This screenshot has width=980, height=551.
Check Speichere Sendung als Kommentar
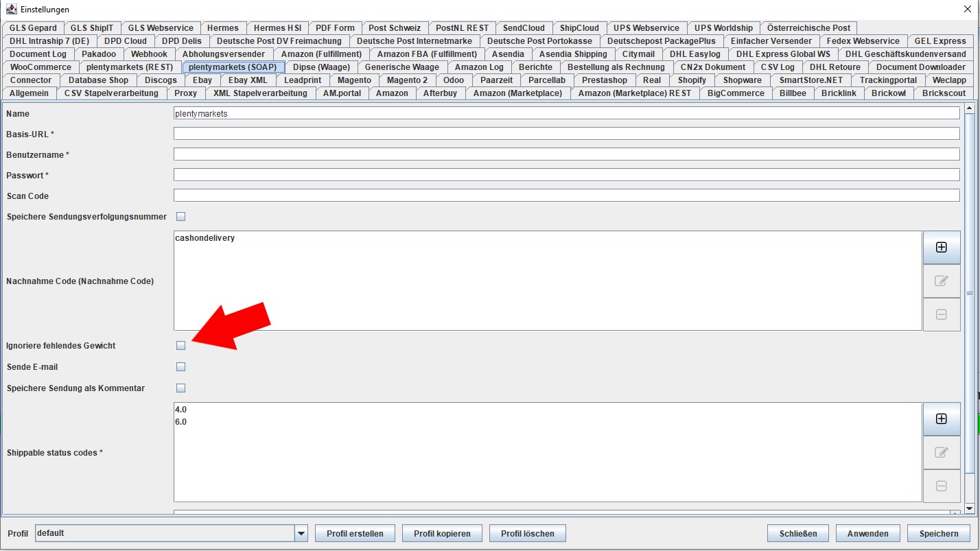[181, 388]
